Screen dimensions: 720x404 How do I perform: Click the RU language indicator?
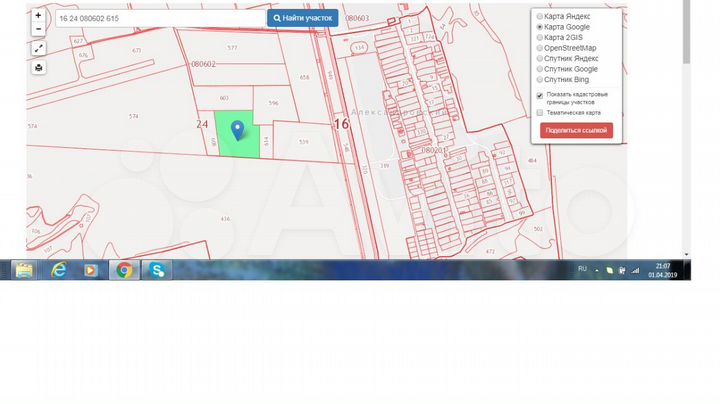(x=582, y=269)
